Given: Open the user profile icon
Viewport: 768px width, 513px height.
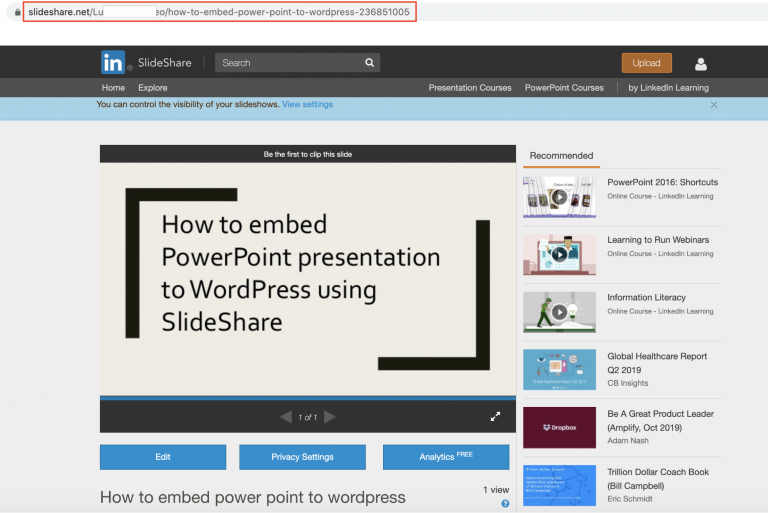Looking at the screenshot, I should [x=700, y=64].
